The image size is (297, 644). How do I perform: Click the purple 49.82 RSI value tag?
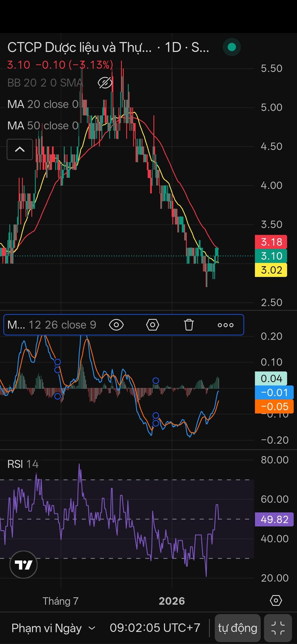tap(274, 519)
